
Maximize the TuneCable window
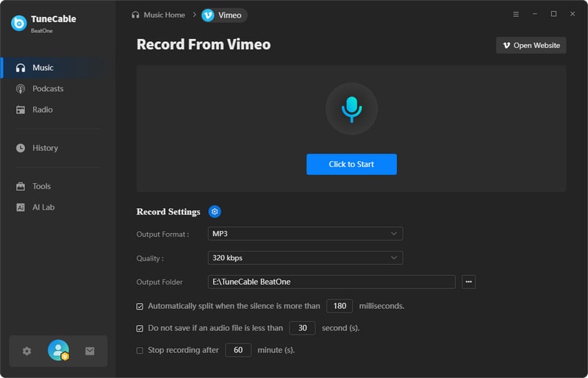553,14
